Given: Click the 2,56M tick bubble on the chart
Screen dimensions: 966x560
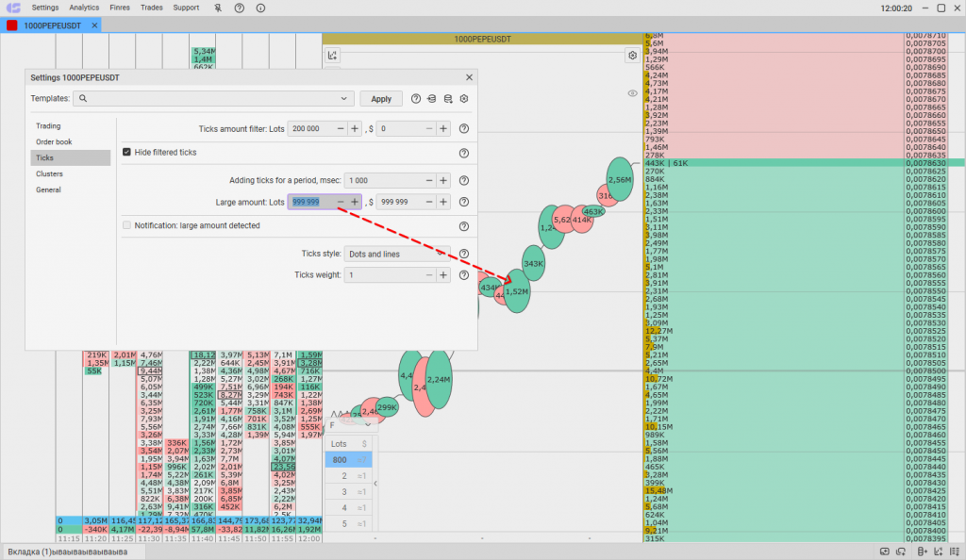Looking at the screenshot, I should point(620,179).
